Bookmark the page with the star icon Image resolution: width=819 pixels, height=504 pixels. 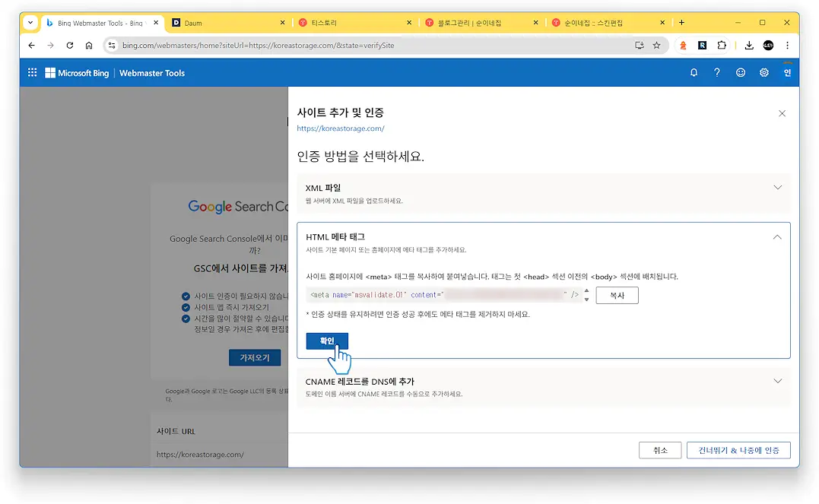coord(656,45)
